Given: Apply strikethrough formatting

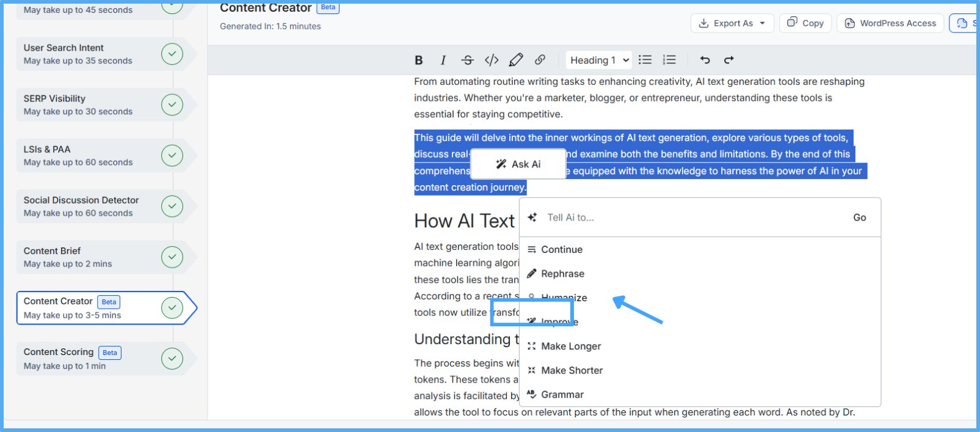Looking at the screenshot, I should click(467, 60).
